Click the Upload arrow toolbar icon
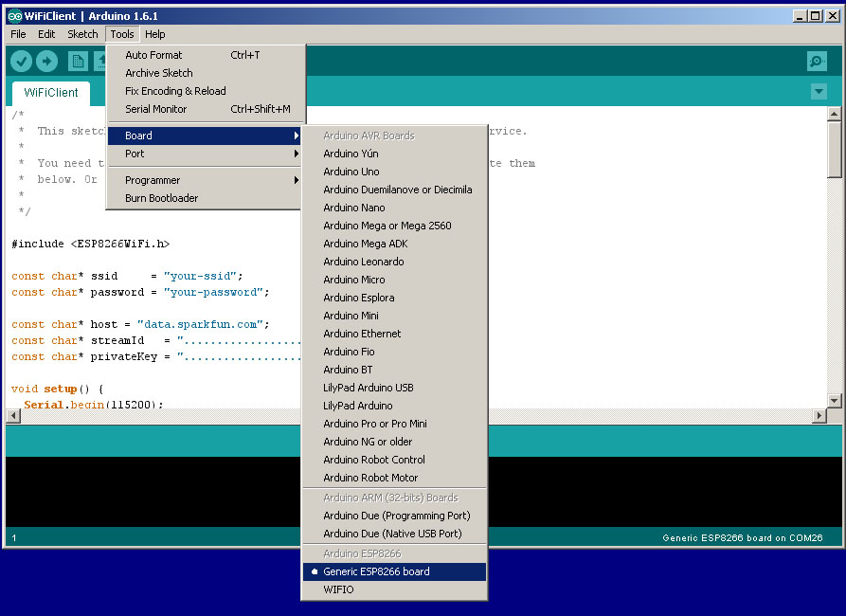 click(47, 61)
